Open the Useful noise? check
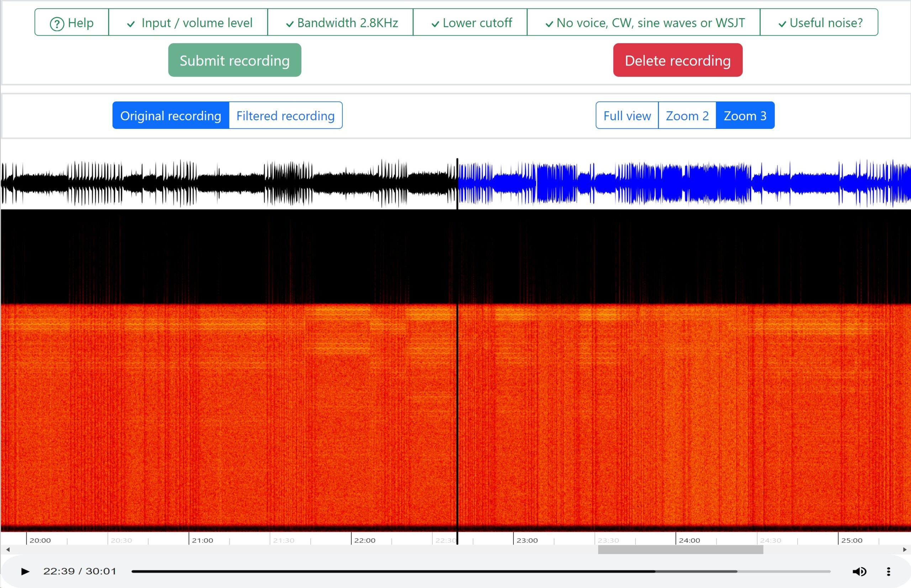Image resolution: width=911 pixels, height=588 pixels. tap(819, 22)
